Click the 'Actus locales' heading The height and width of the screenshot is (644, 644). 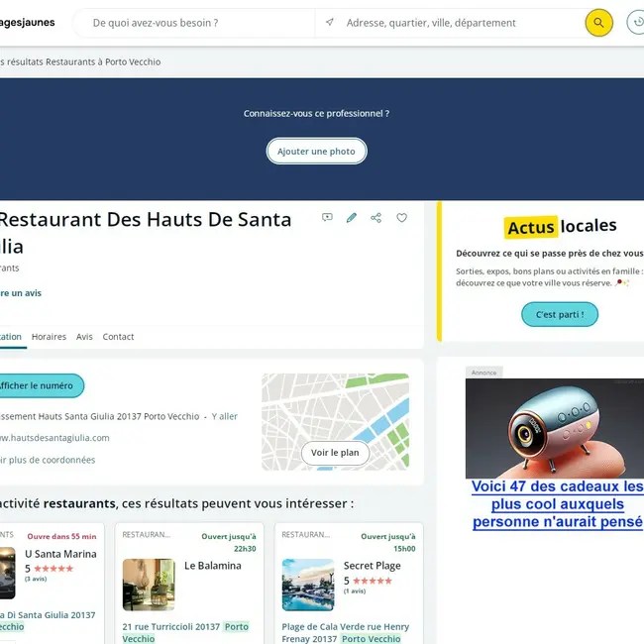(x=562, y=226)
